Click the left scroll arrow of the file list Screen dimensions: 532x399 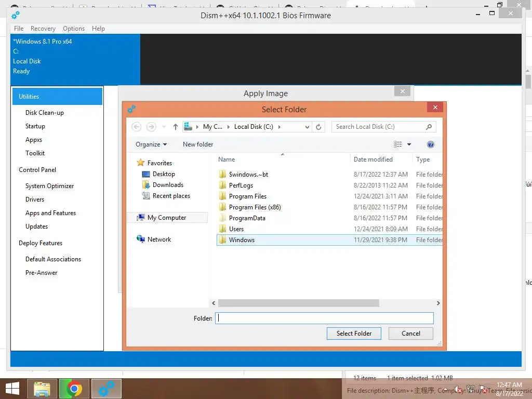pos(214,303)
